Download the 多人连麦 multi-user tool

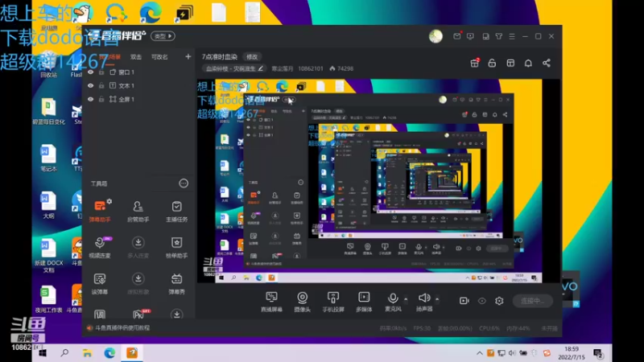[x=138, y=247]
